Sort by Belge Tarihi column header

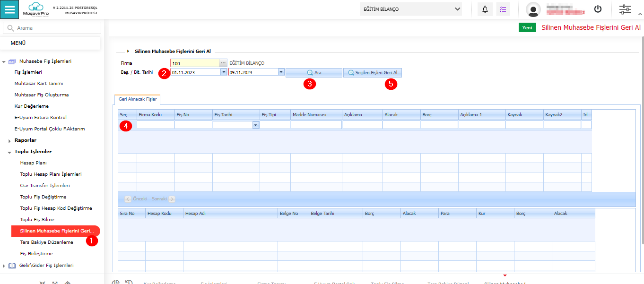pyautogui.click(x=336, y=214)
